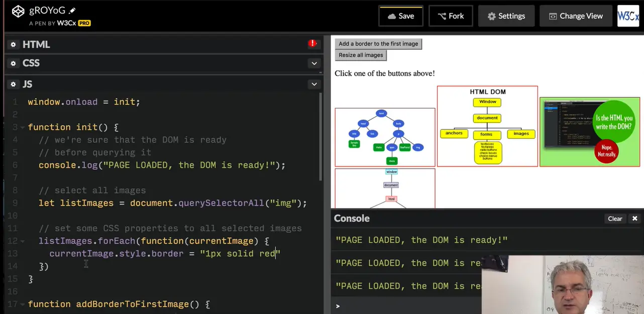
Task: Click the red HTML error indicator
Action: click(x=312, y=44)
